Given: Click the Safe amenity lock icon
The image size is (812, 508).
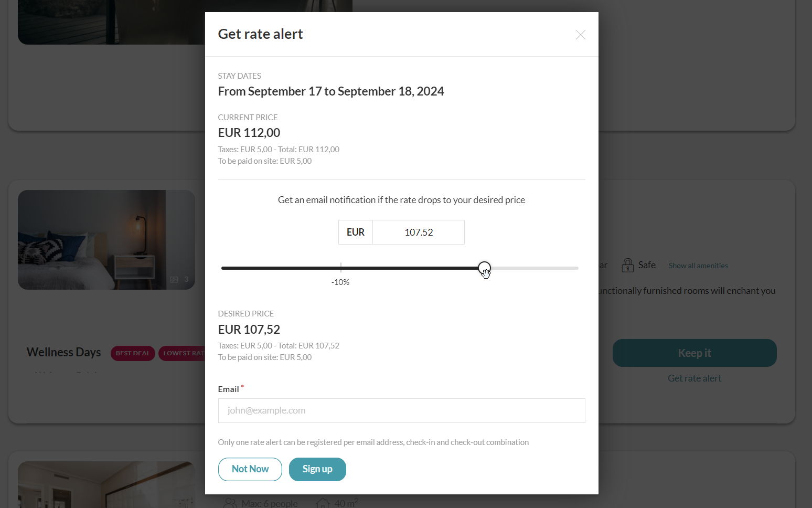Looking at the screenshot, I should (x=627, y=265).
